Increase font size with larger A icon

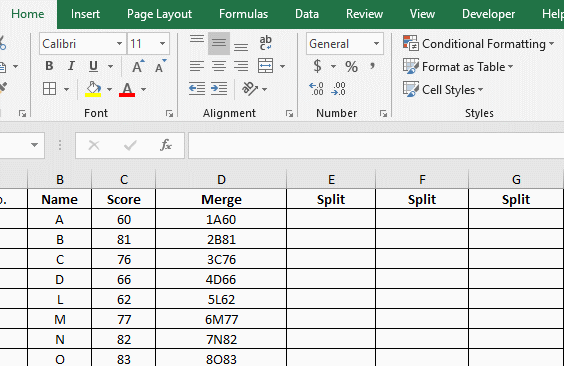(138, 66)
